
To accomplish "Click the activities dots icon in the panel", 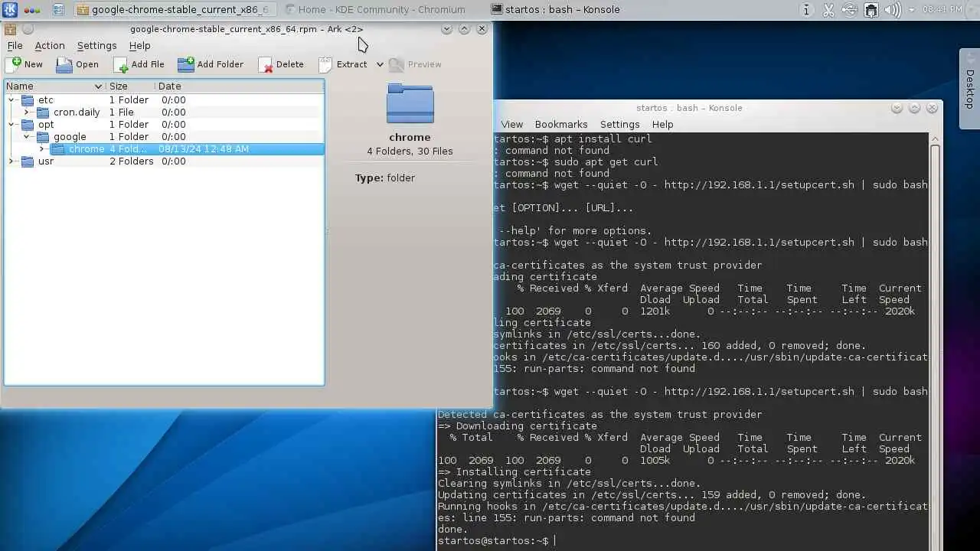I will [32, 10].
